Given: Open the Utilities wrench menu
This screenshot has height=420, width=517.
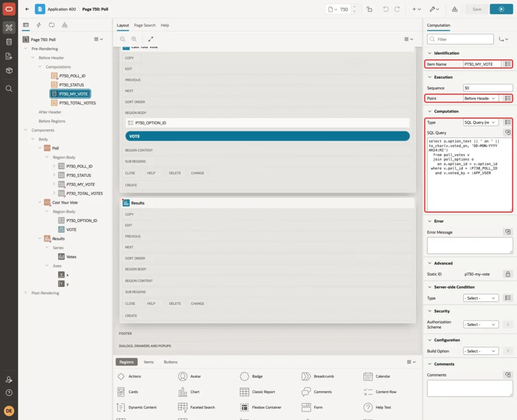Looking at the screenshot, I should tap(434, 9).
